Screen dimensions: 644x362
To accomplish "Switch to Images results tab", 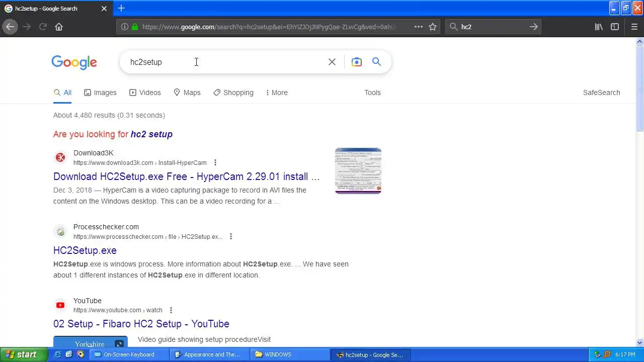I will (x=100, y=93).
